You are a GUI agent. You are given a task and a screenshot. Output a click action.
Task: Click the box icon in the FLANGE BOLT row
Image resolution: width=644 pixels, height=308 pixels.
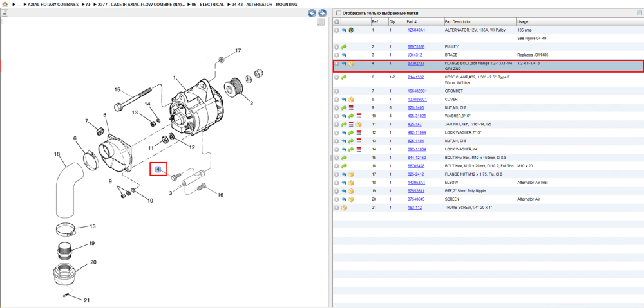[351, 64]
